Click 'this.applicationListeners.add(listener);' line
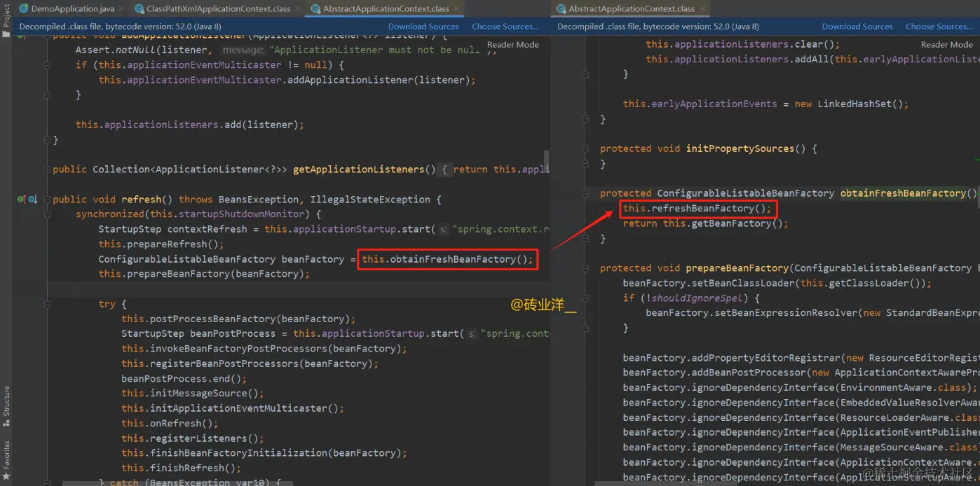This screenshot has height=486, width=980. (190, 125)
